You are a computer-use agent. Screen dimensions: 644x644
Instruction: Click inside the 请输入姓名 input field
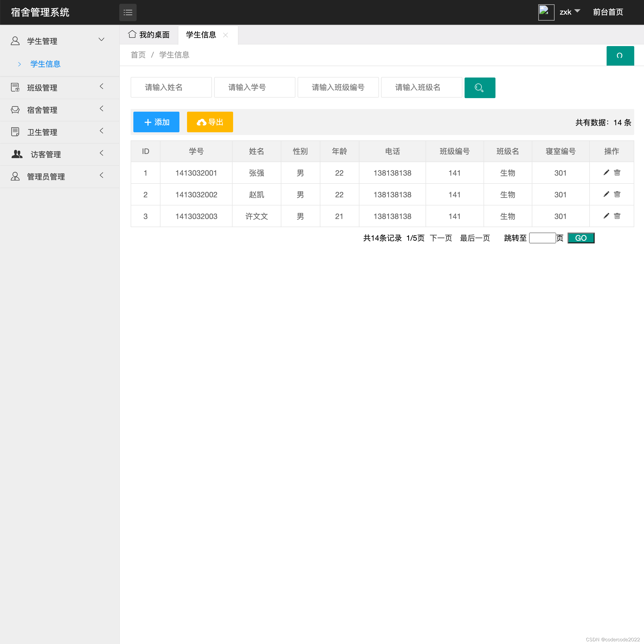171,87
